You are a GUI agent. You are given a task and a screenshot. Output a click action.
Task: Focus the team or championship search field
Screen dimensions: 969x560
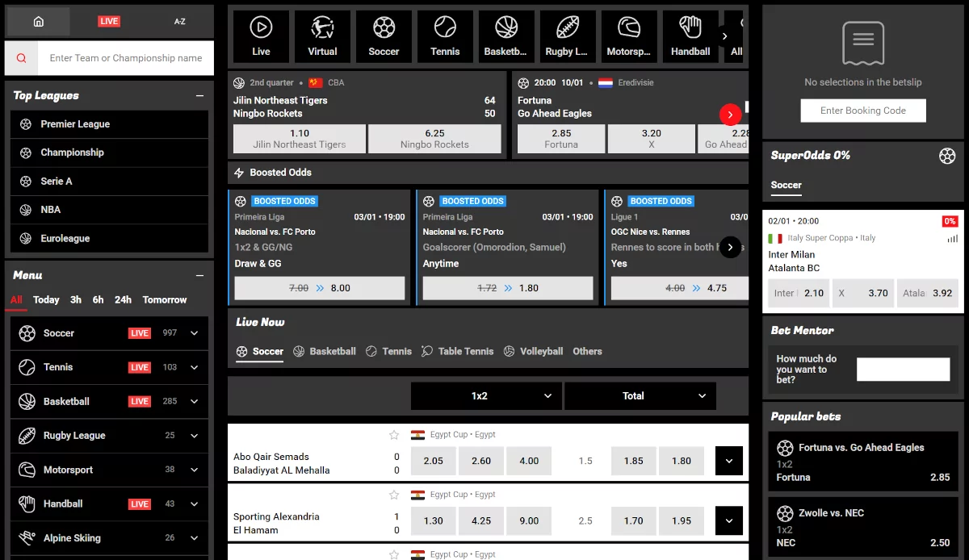tap(126, 58)
